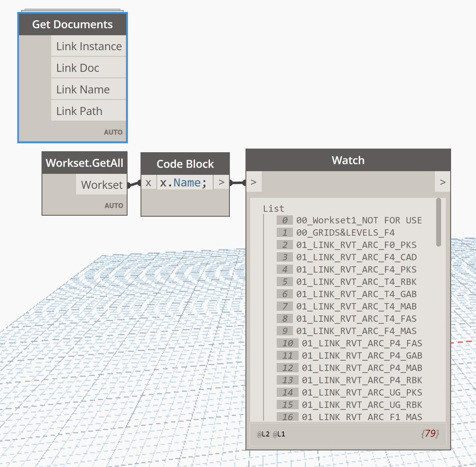Click the Link Name output port

point(89,89)
